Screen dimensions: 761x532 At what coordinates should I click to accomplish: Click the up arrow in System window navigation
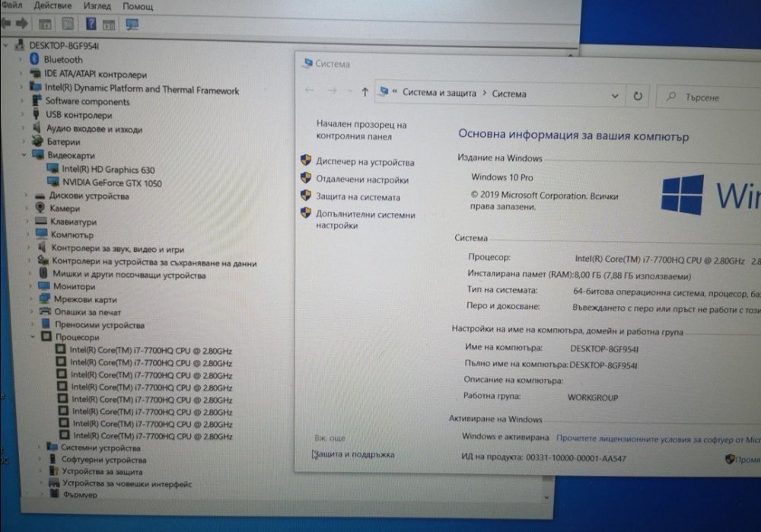[365, 92]
